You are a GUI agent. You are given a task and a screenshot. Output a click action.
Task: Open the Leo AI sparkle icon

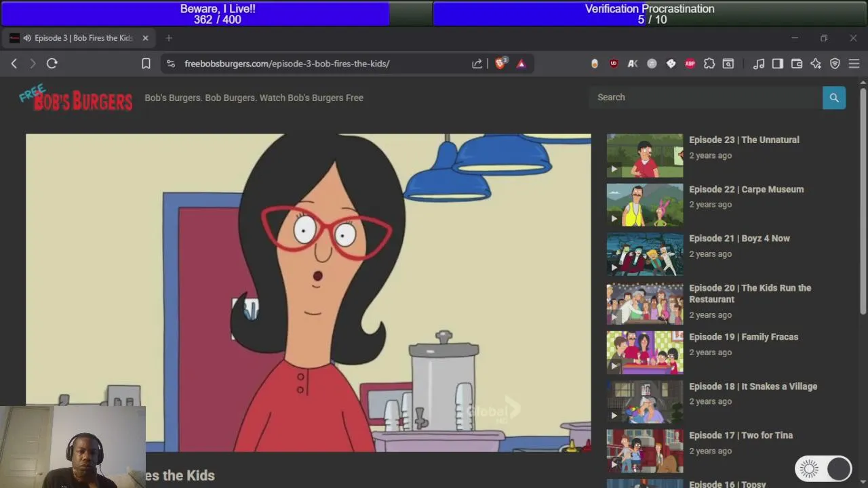point(816,64)
